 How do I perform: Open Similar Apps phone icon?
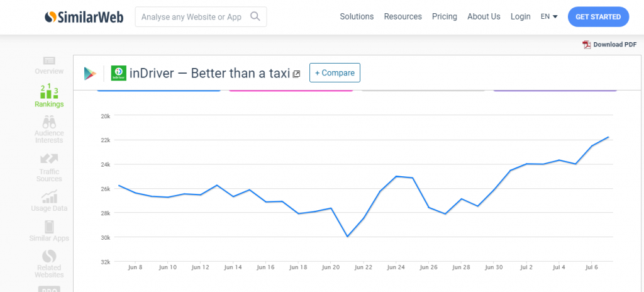click(49, 227)
